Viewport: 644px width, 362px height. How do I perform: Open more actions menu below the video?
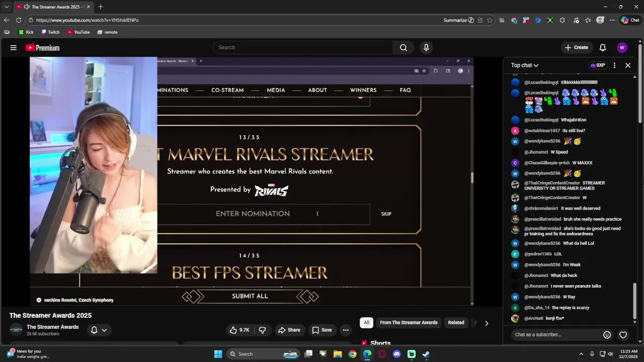coord(346,330)
